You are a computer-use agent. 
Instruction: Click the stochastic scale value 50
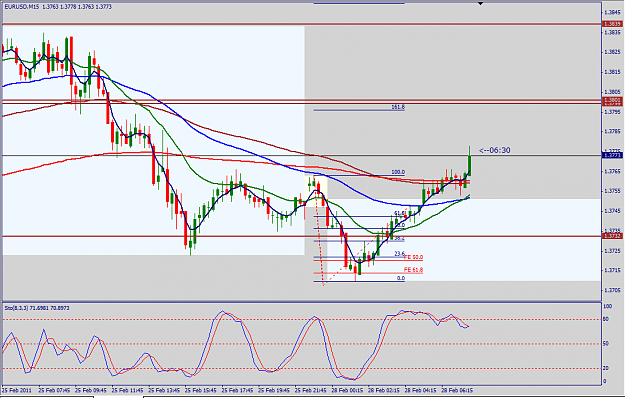click(606, 343)
